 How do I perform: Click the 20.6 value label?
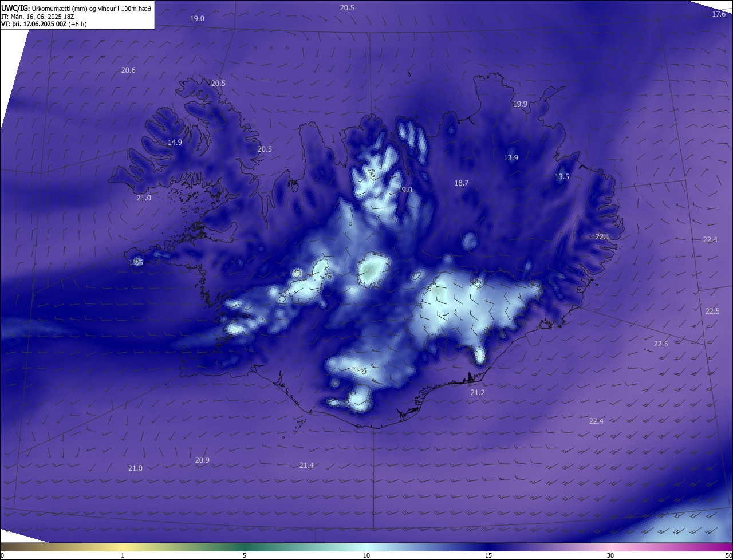click(x=128, y=70)
